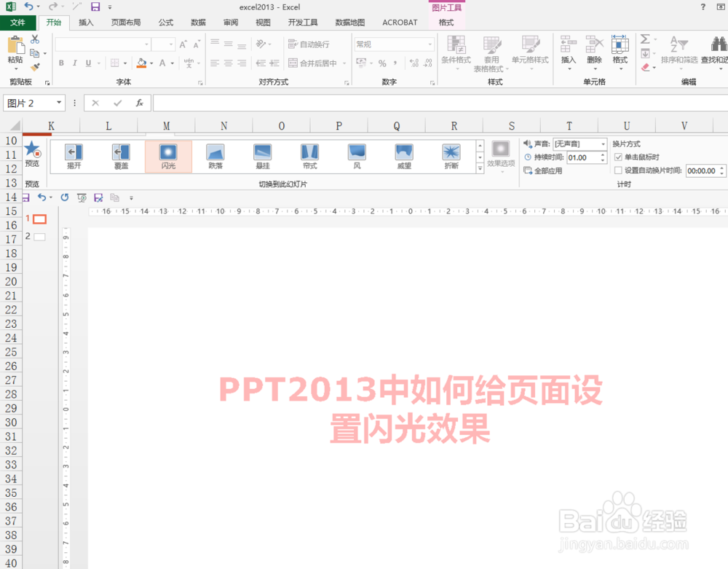728x569 pixels.
Task: Click the undo arrow in Excel title bar
Action: [x=29, y=7]
